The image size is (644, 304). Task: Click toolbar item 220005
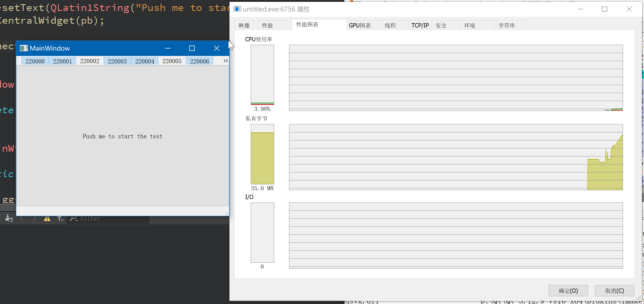click(x=172, y=61)
